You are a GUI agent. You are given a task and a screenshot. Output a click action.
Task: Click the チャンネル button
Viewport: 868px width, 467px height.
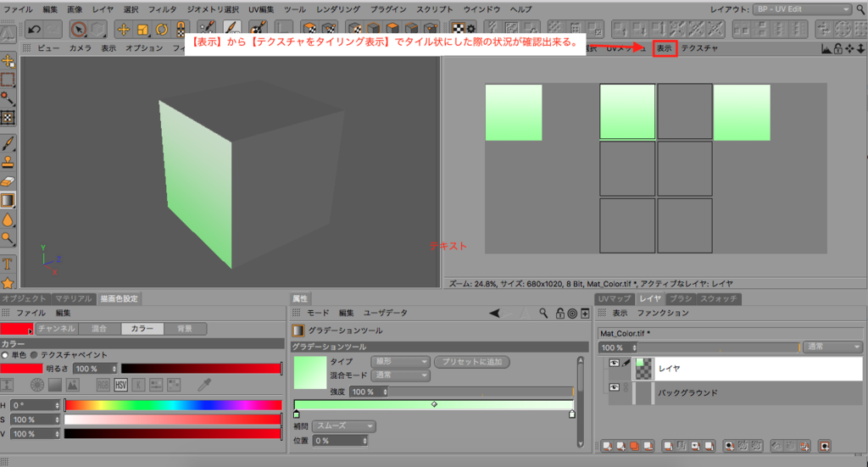point(57,329)
